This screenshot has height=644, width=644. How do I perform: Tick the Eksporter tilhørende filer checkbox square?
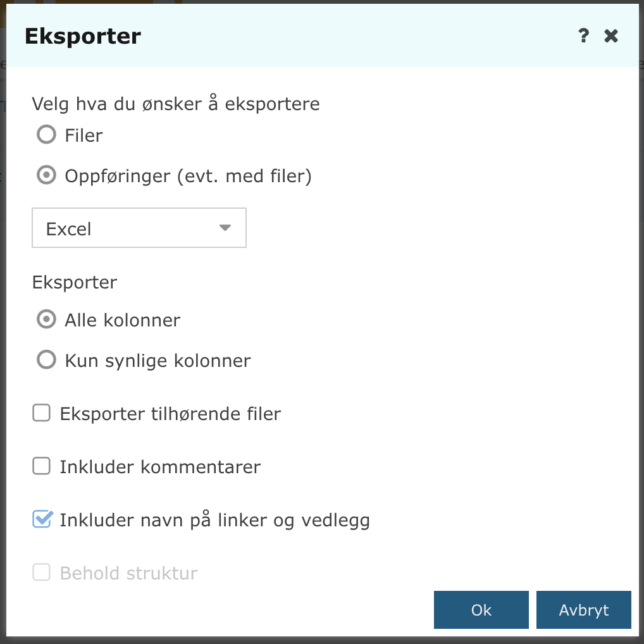[x=42, y=412]
